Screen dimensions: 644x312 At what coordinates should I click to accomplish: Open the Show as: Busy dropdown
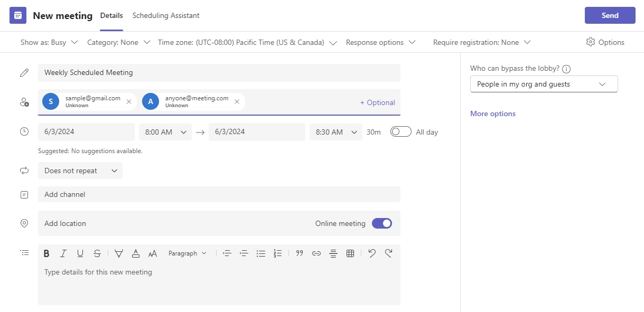[49, 42]
